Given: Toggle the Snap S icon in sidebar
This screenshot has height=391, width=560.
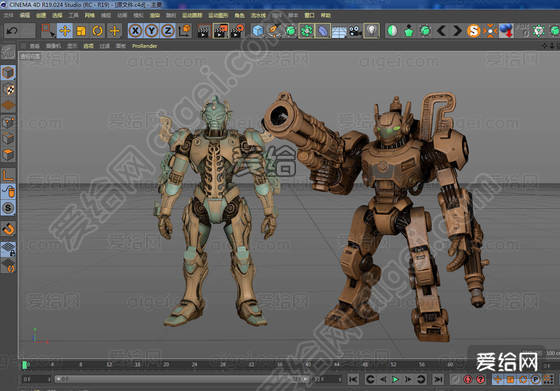Looking at the screenshot, I should point(8,208).
